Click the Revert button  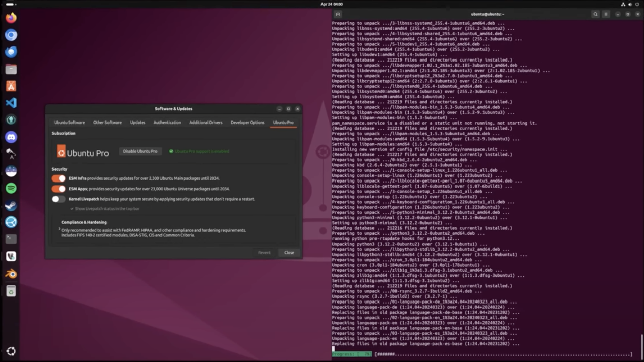[264, 253]
